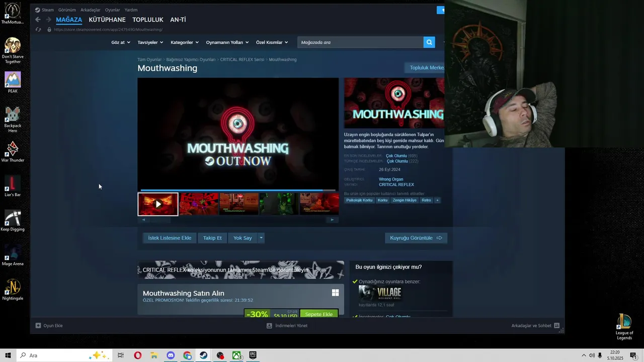This screenshot has width=644, height=362.
Task: Click Kuyruğu Görüntüle button
Action: pos(416,238)
